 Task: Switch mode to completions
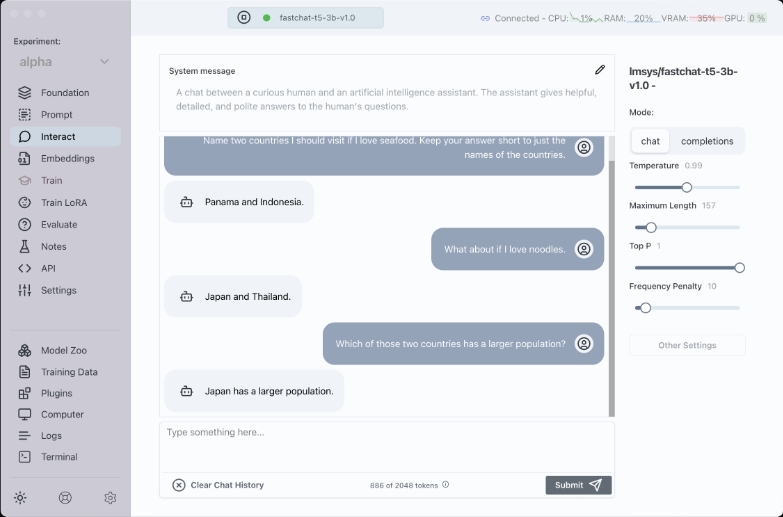coord(707,141)
